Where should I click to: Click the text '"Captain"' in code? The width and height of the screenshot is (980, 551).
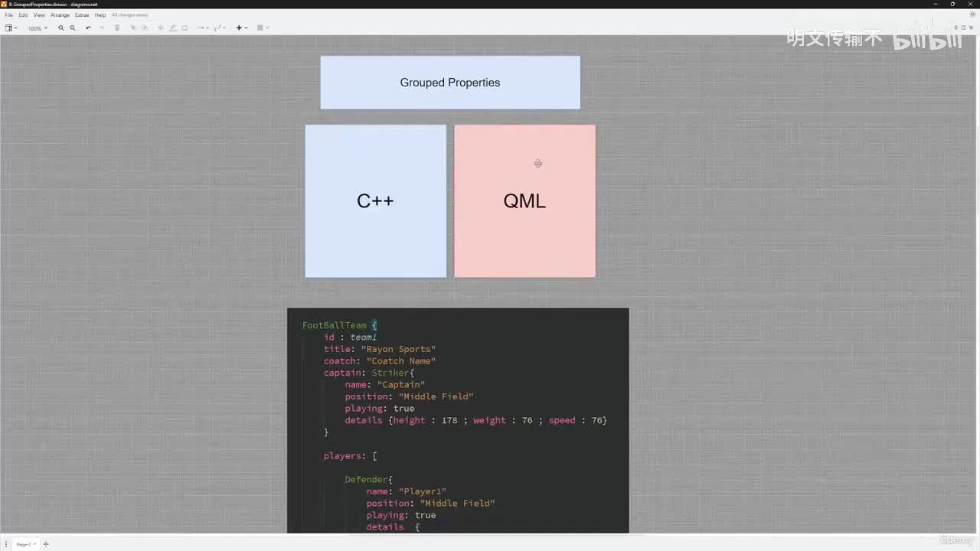pos(401,385)
